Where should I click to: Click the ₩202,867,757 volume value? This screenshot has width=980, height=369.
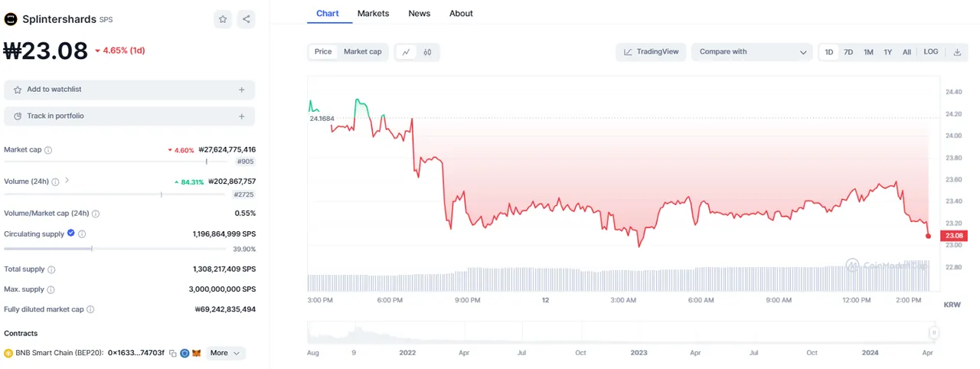pos(232,181)
